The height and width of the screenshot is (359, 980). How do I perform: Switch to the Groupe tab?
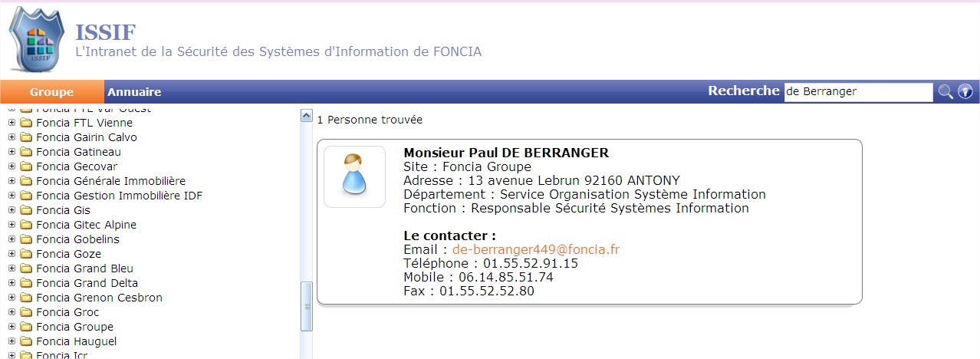click(x=51, y=92)
